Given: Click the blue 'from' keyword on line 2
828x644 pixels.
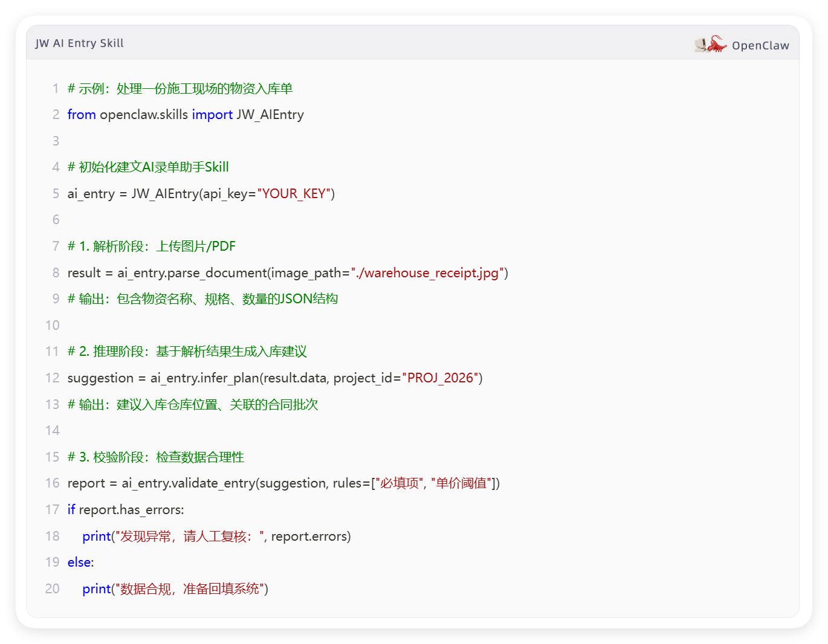Looking at the screenshot, I should (x=82, y=115).
